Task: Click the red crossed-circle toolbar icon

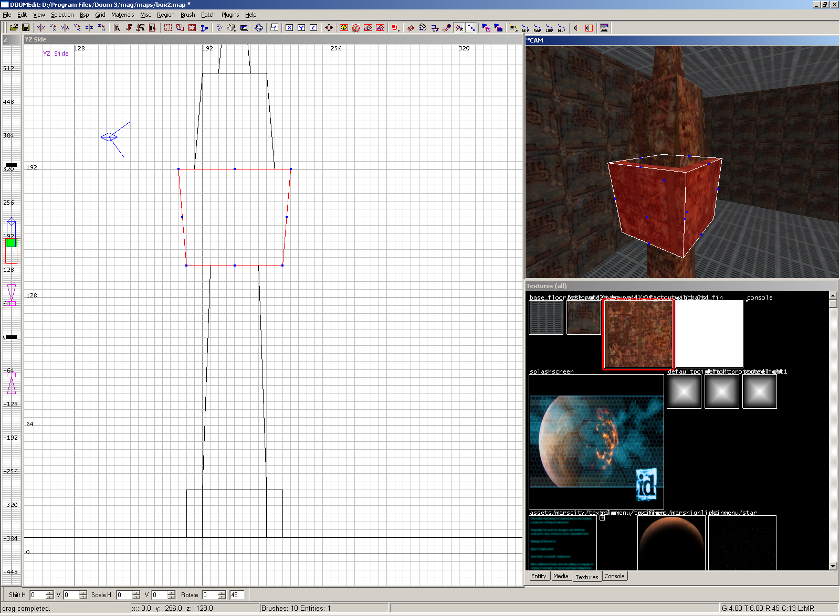Action: pos(356,28)
